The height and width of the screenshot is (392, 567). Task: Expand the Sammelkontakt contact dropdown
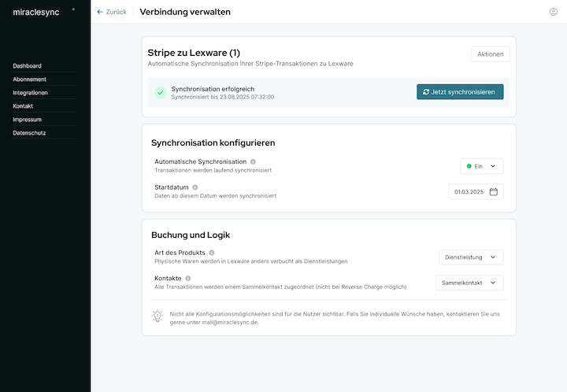(x=469, y=283)
